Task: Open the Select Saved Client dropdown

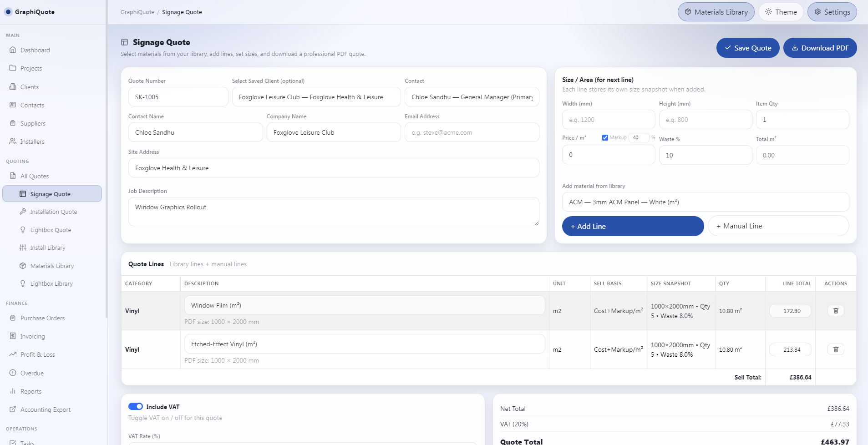Action: coord(316,97)
